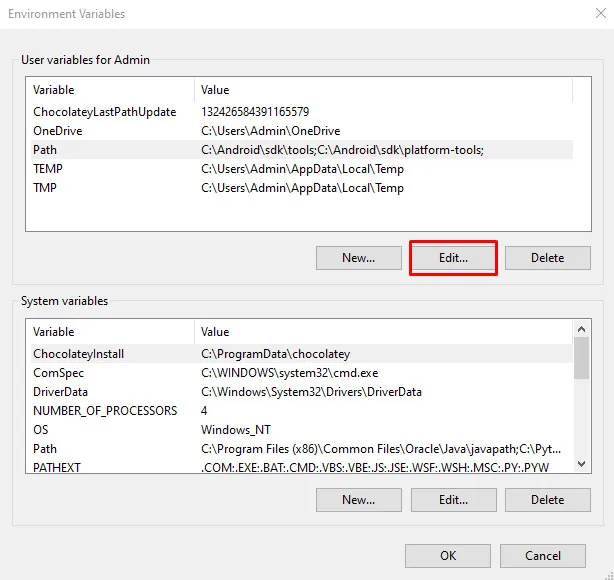Cancel the Environment Variables dialog

(x=543, y=556)
